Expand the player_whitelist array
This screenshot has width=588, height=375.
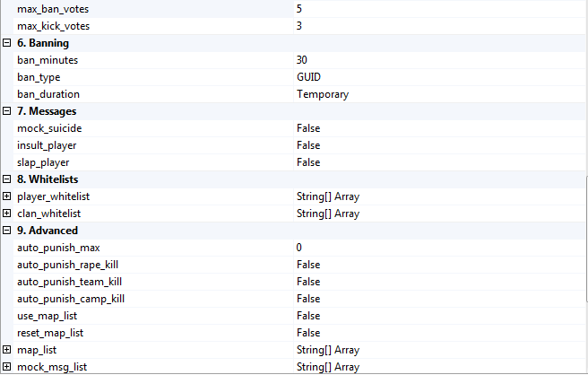coord(7,196)
